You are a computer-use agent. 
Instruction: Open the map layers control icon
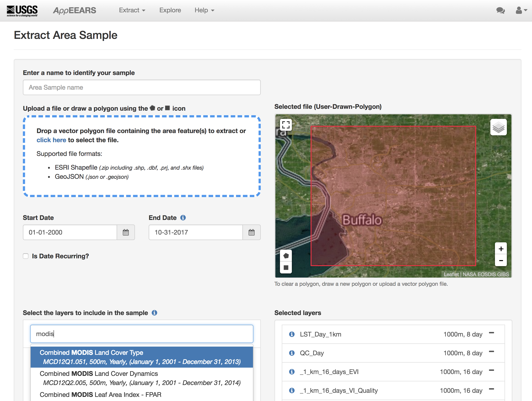pyautogui.click(x=498, y=127)
